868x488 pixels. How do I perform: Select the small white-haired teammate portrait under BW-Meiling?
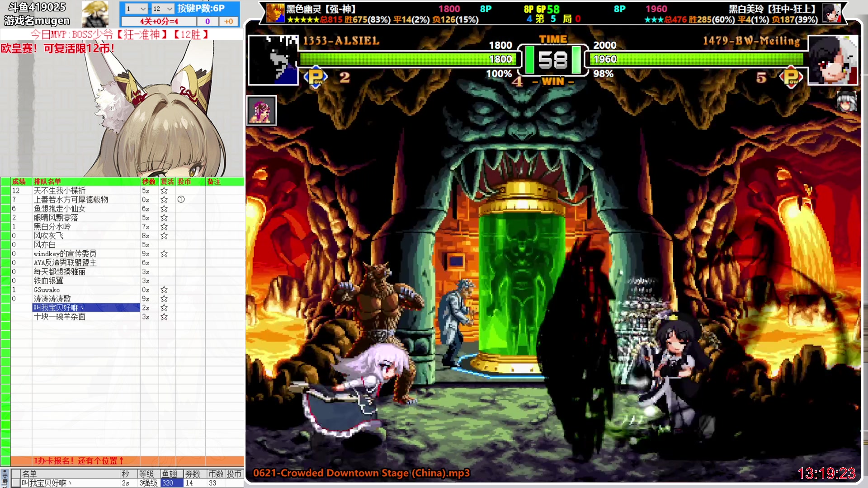pyautogui.click(x=846, y=101)
